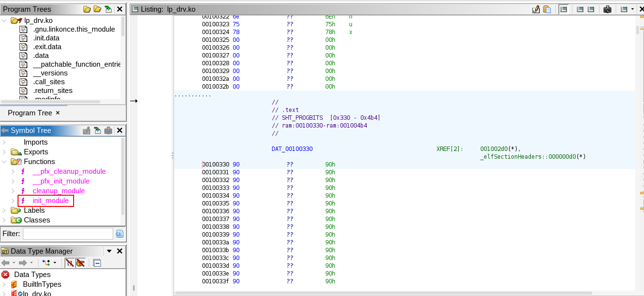Screen dimensions: 644x296
Task: Select .return_sites section
Action: (x=53, y=91)
